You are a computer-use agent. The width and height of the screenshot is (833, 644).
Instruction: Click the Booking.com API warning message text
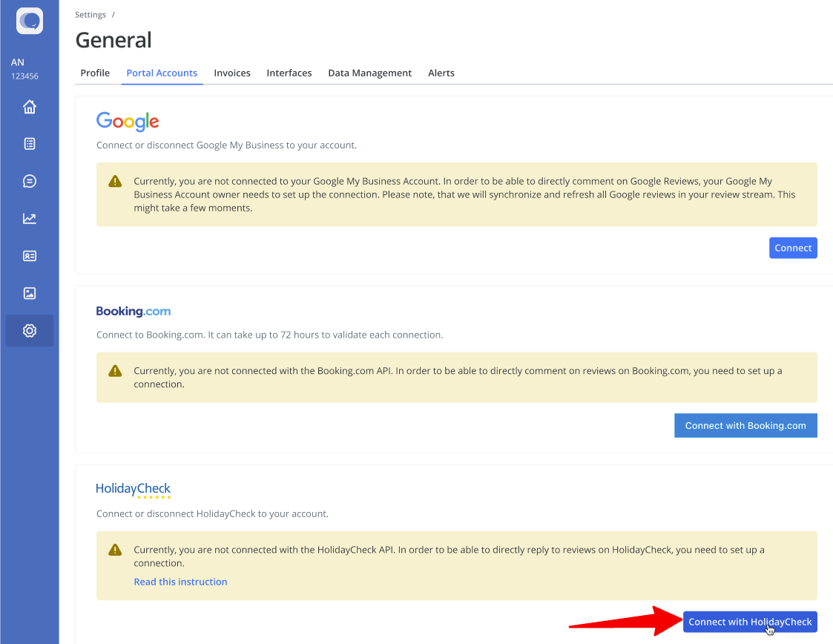458,377
